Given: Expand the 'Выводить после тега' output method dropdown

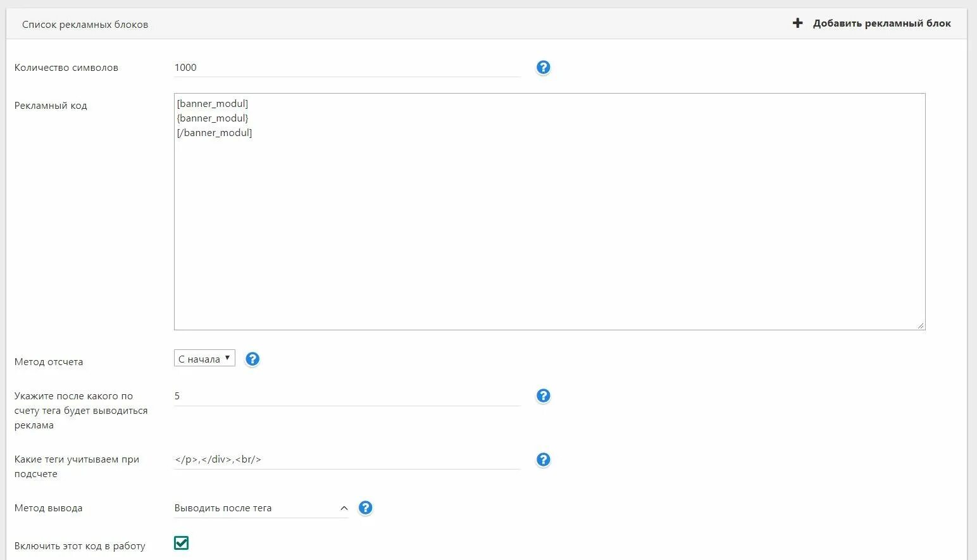Looking at the screenshot, I should click(x=261, y=508).
